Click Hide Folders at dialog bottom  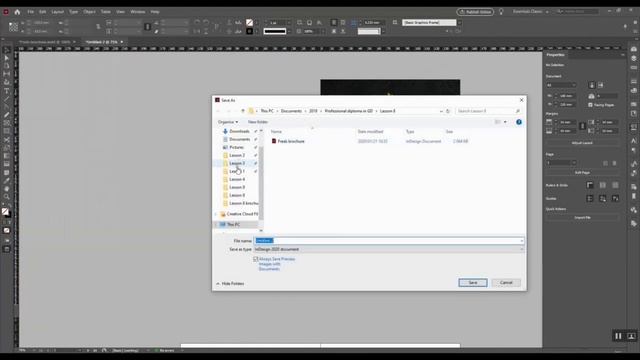coord(230,283)
